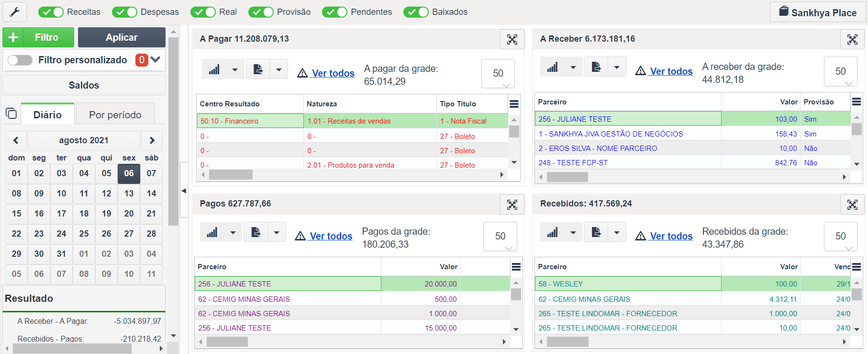Maximize the Recebidos panel
The width and height of the screenshot is (868, 354).
852,205
